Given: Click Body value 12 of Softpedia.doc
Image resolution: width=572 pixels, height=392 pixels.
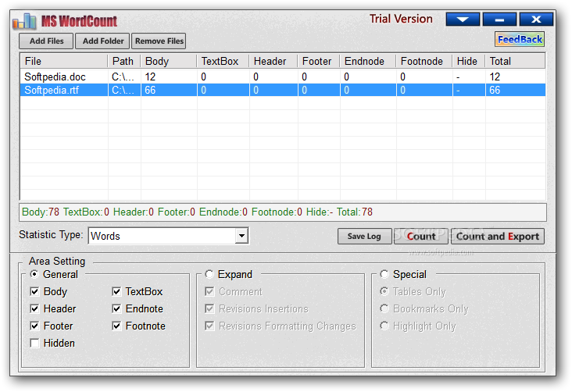Looking at the screenshot, I should click(x=150, y=77).
